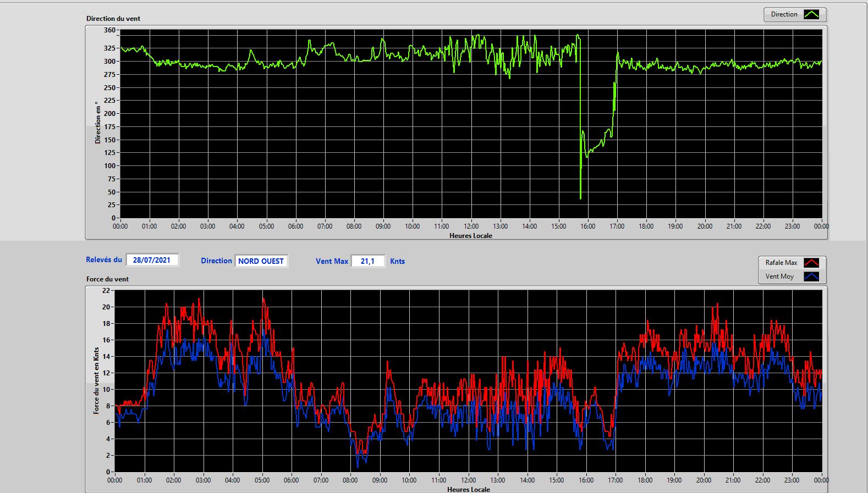Screen dimensions: 868x493
Task: Click the 360 value on direction axis
Action: point(109,30)
